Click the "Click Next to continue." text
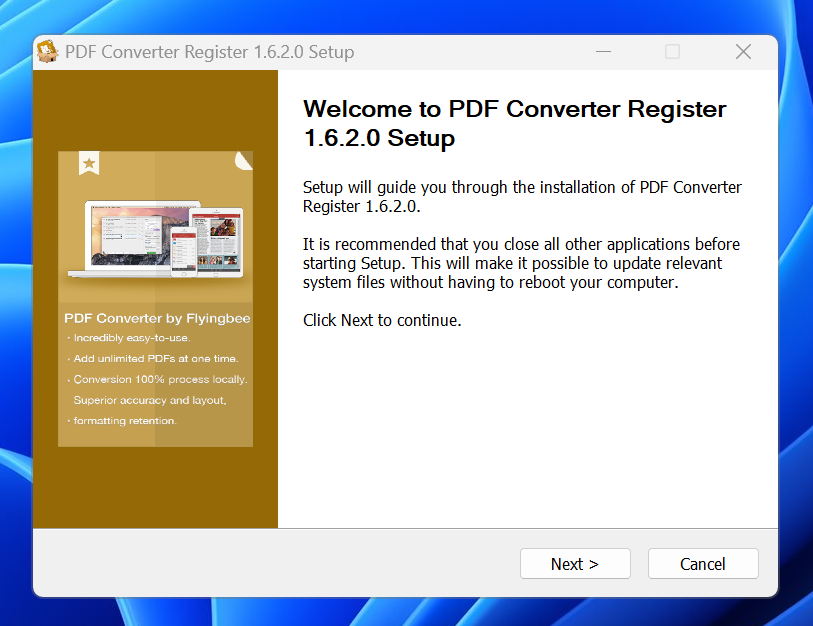813x626 pixels. 382,321
